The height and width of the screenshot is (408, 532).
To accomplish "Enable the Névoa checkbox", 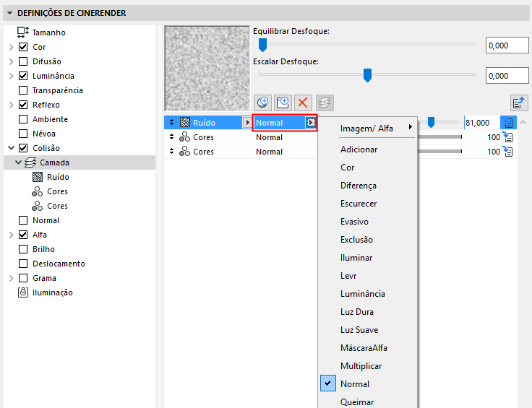I will tap(23, 134).
